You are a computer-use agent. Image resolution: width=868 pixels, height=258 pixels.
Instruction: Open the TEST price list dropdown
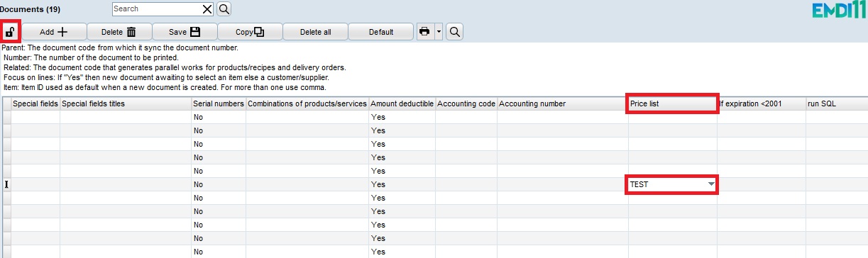coord(710,184)
